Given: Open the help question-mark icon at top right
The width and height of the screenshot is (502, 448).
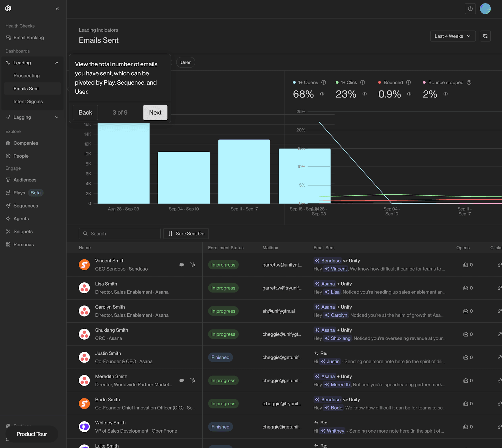Looking at the screenshot, I should 470,9.
